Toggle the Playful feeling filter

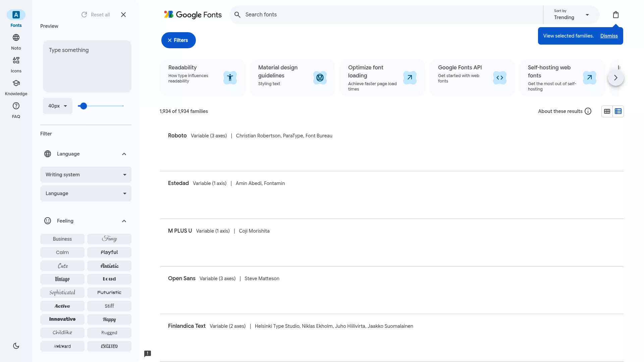pyautogui.click(x=109, y=252)
